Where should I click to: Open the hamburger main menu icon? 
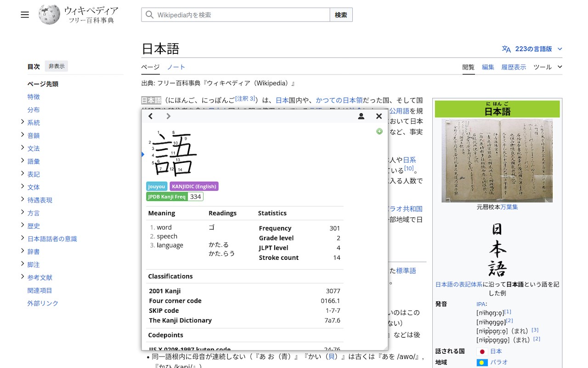tap(24, 14)
